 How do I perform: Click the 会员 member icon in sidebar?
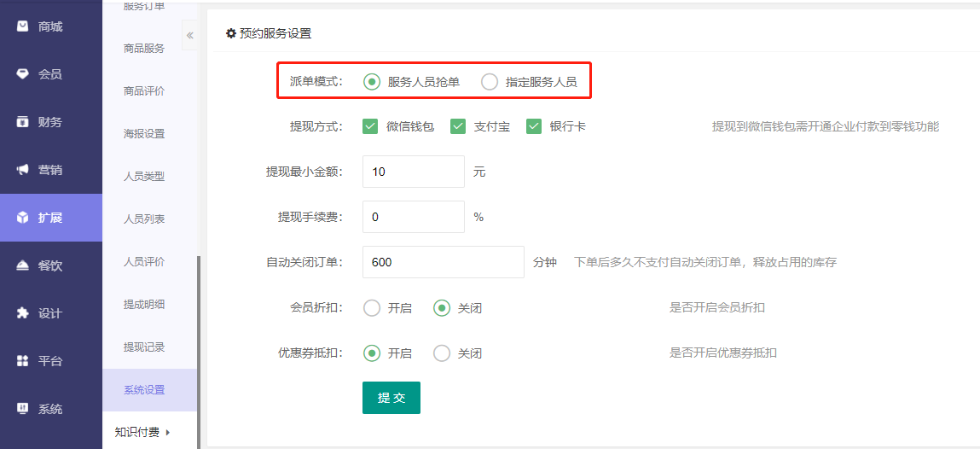point(23,74)
